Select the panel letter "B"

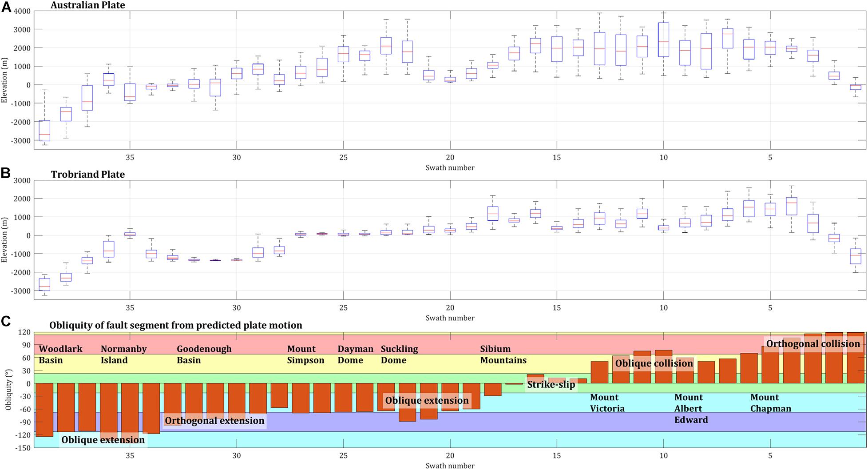(x=6, y=173)
